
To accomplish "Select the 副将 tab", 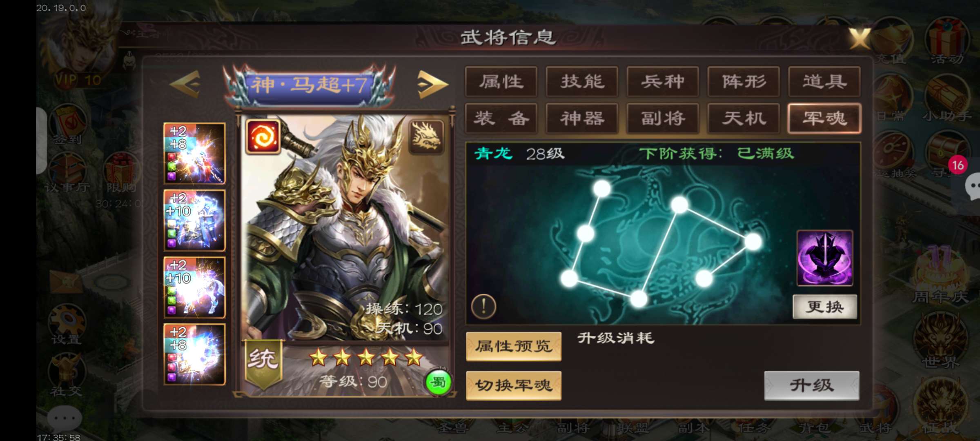I will (x=663, y=118).
